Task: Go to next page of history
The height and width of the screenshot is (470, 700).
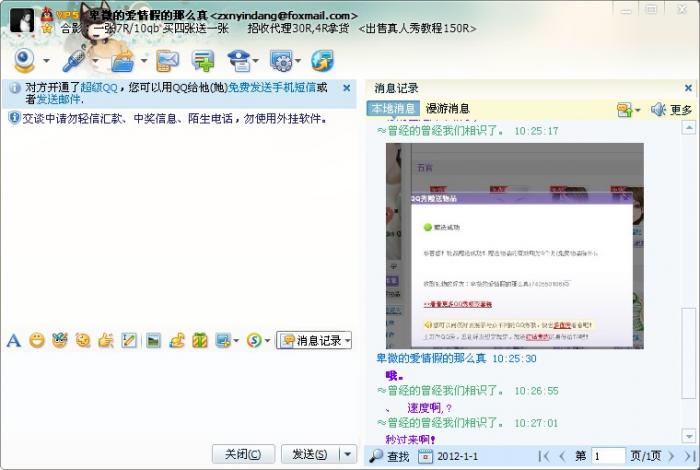Action: click(671, 456)
